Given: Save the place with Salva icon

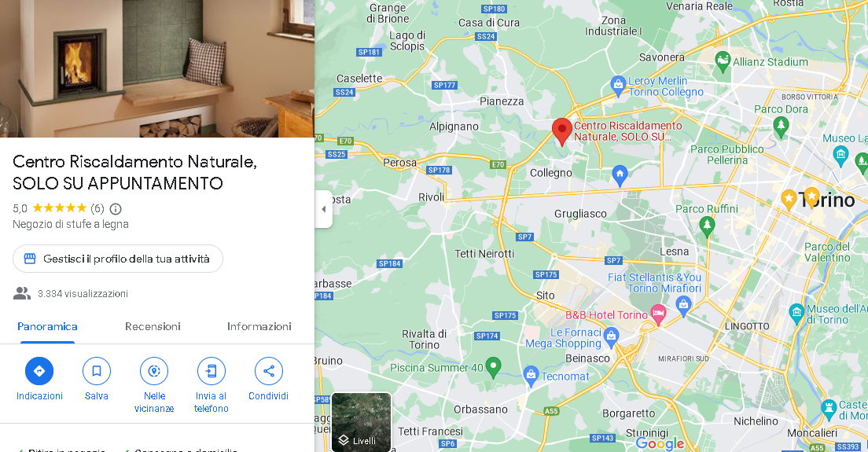Looking at the screenshot, I should coord(97,371).
